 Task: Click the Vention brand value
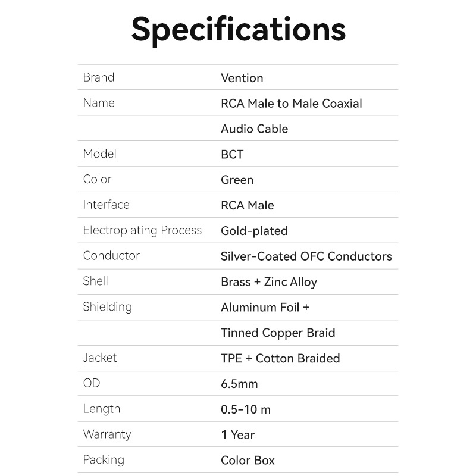point(242,78)
